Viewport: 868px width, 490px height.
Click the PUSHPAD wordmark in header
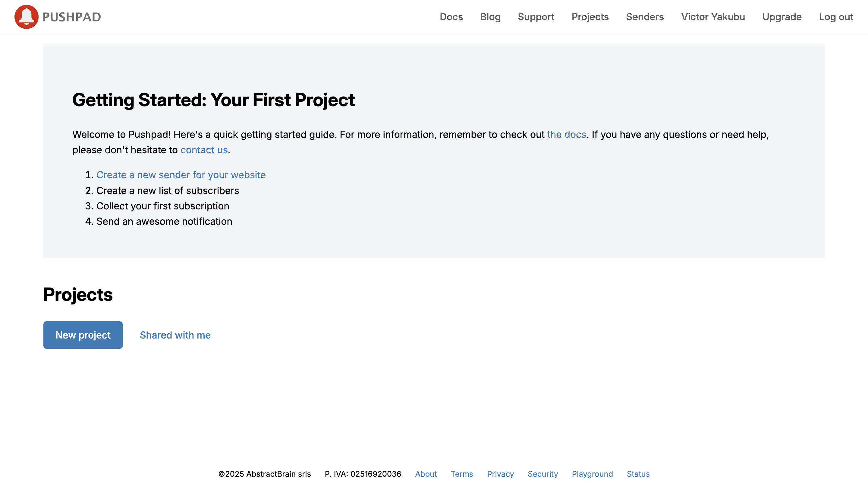[x=72, y=17]
